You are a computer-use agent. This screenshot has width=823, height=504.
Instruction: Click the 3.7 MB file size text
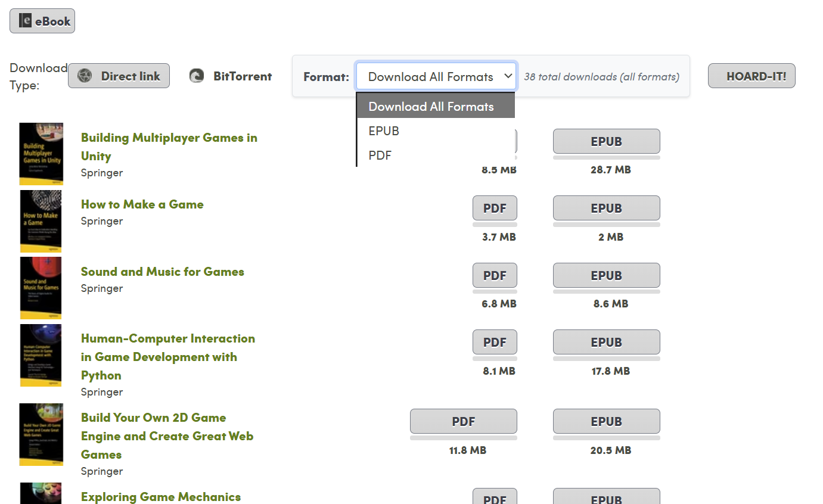tap(499, 237)
